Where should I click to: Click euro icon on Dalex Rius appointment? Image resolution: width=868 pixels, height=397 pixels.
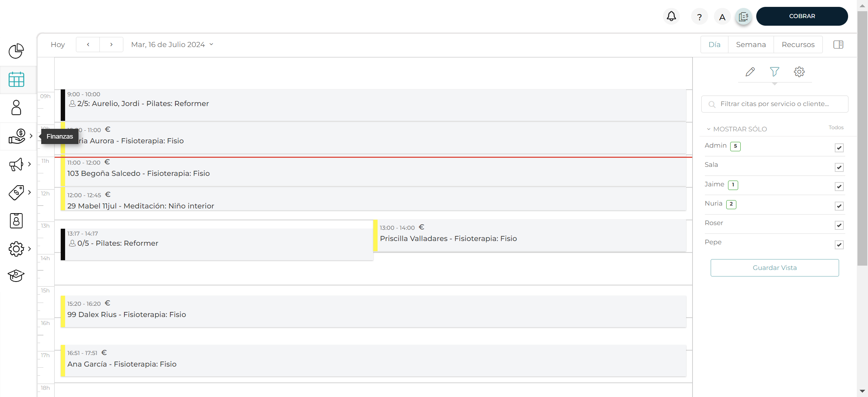point(107,303)
